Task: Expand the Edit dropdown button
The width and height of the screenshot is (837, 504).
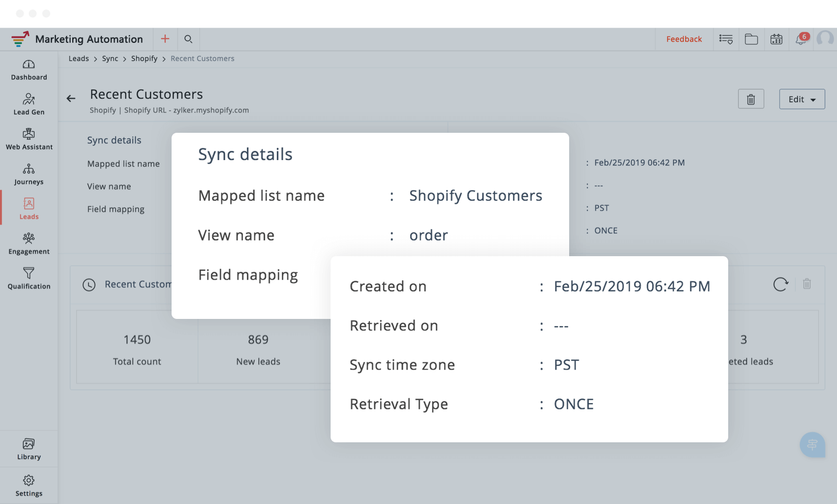Action: [x=801, y=99]
